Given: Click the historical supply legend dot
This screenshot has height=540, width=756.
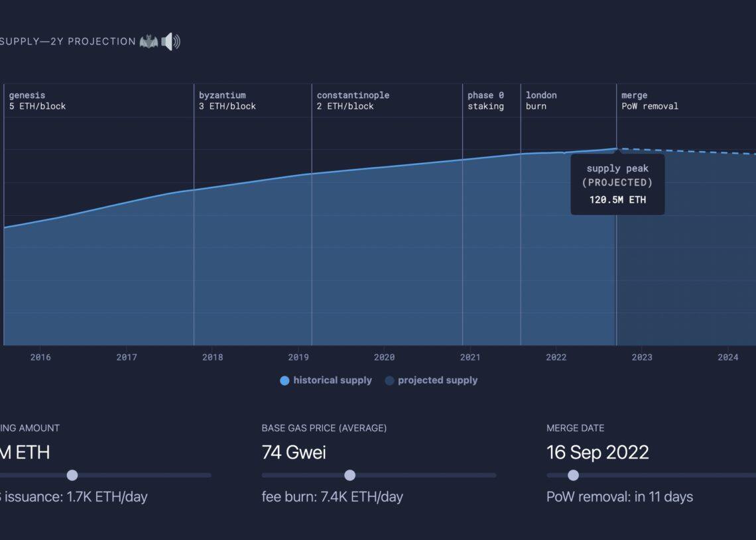Looking at the screenshot, I should pyautogui.click(x=284, y=381).
